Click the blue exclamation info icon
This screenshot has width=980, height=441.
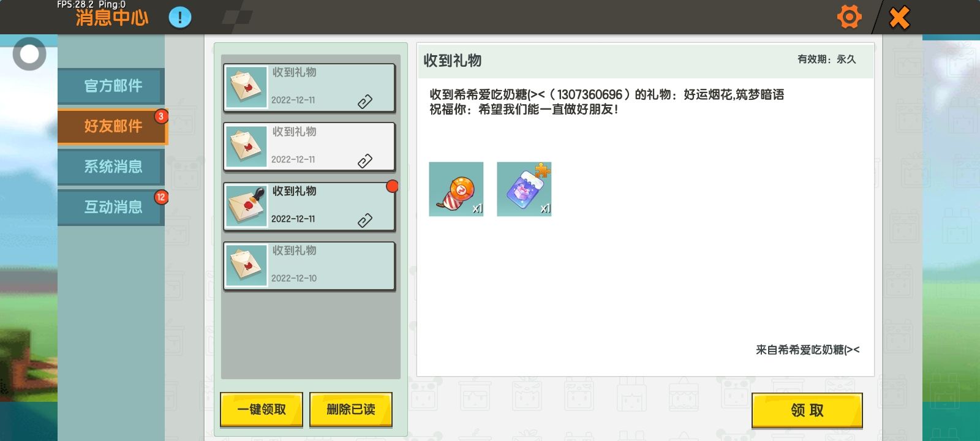tap(180, 17)
